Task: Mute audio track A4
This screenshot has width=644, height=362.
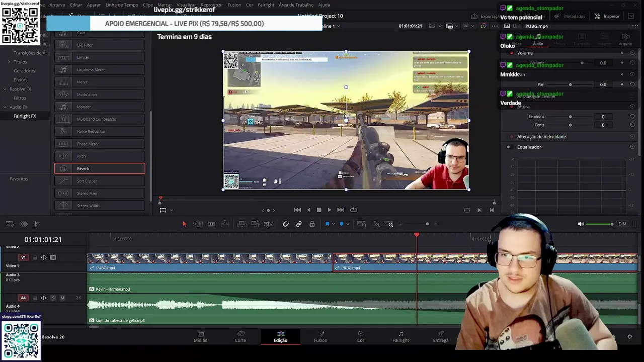Action: (x=62, y=298)
